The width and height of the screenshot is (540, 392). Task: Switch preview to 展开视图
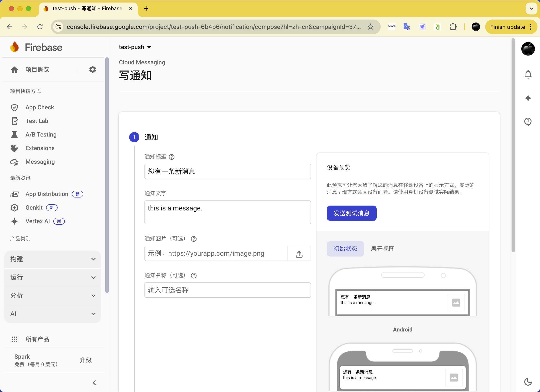[x=382, y=248]
